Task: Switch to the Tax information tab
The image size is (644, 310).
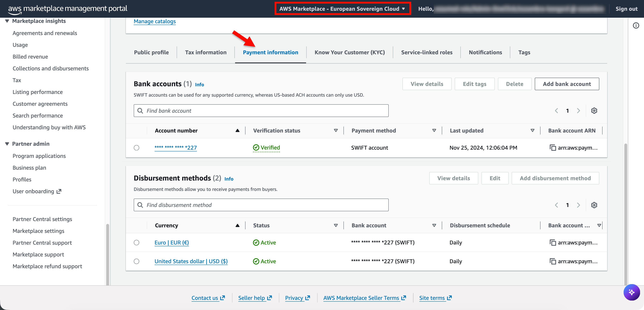Action: click(205, 52)
